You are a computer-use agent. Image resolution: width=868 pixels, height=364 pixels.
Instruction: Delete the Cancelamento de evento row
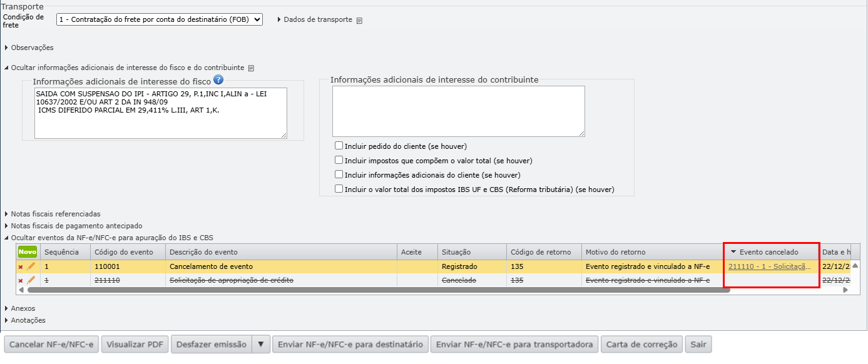point(21,266)
